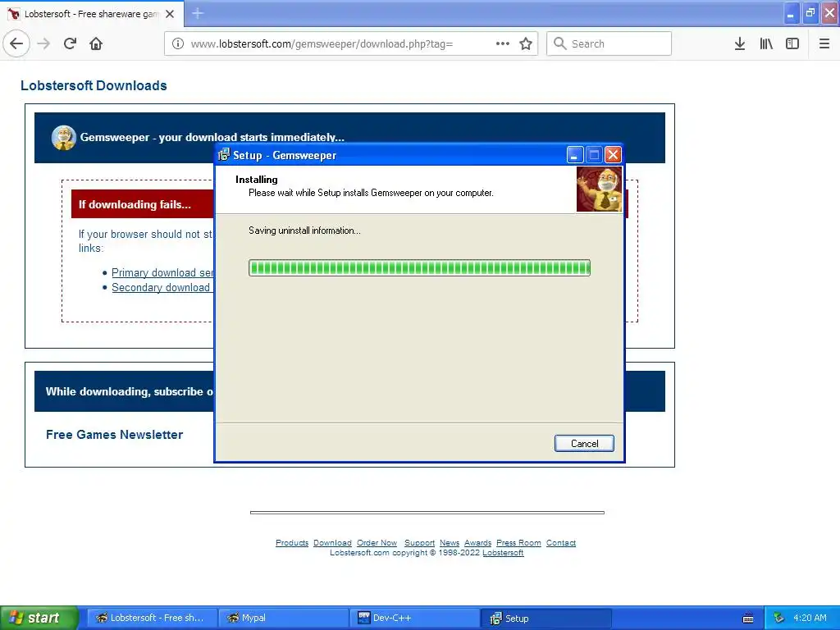Open the Secondary download link

point(162,288)
